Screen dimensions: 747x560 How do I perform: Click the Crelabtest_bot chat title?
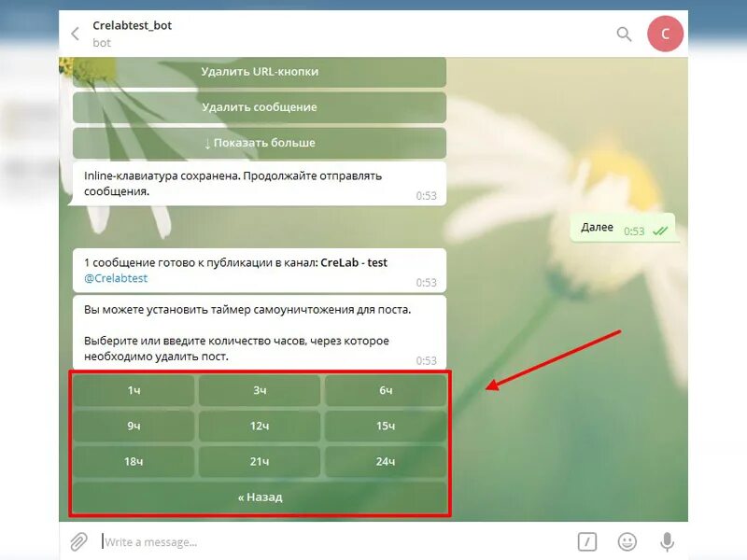(132, 26)
